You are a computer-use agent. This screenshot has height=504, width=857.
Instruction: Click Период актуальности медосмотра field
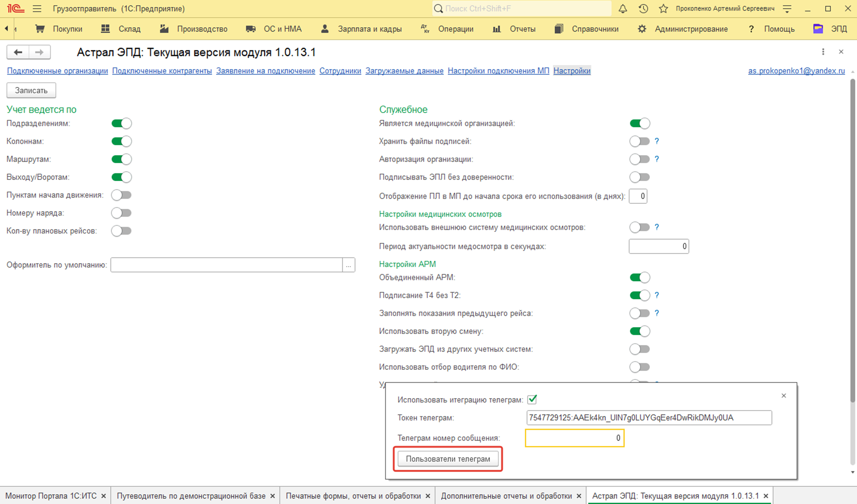click(x=659, y=246)
